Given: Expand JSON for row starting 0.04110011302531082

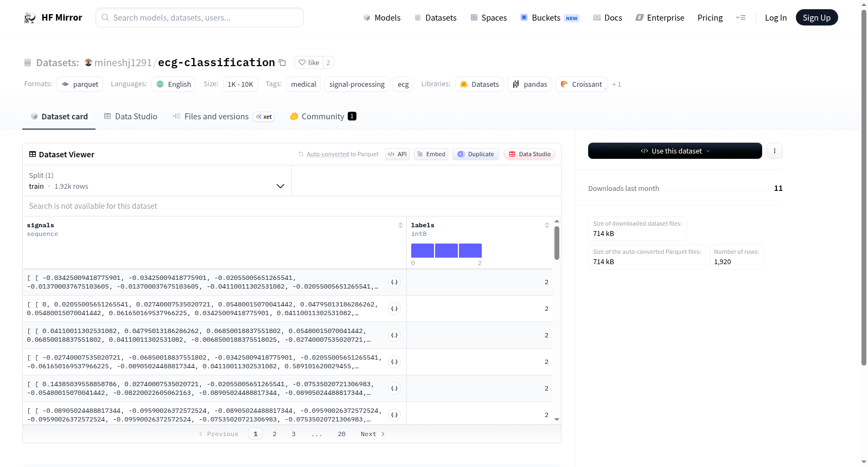Looking at the screenshot, I should tap(394, 335).
